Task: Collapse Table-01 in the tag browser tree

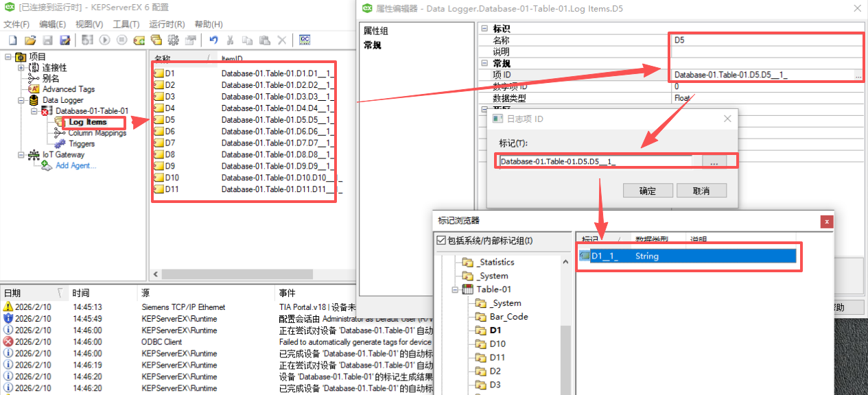Action: tap(455, 289)
